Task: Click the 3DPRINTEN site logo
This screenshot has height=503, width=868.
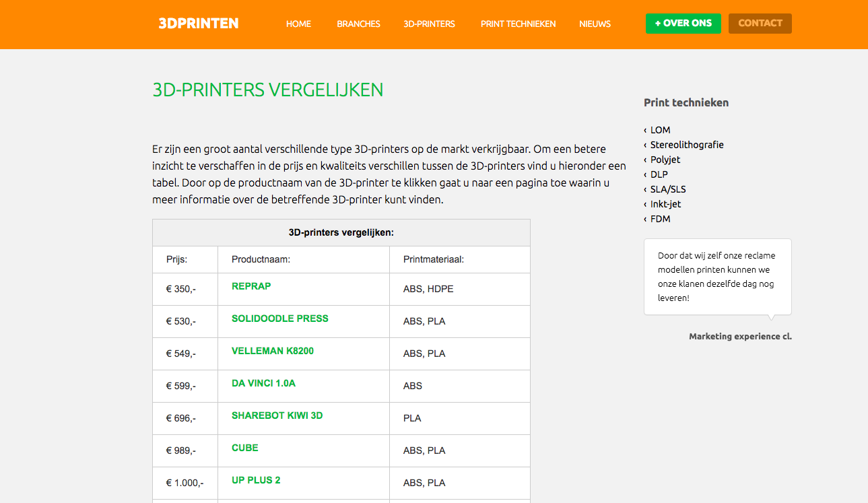Action: pos(198,24)
